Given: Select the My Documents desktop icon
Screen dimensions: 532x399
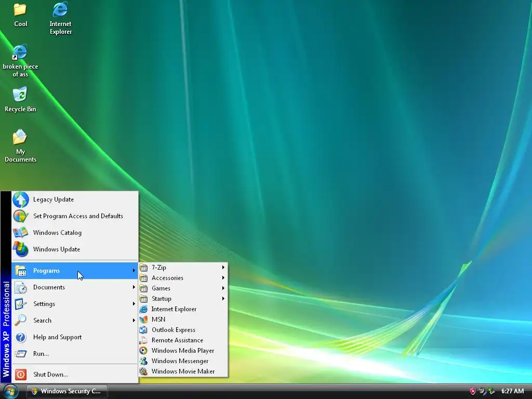Looking at the screenshot, I should coord(20,145).
